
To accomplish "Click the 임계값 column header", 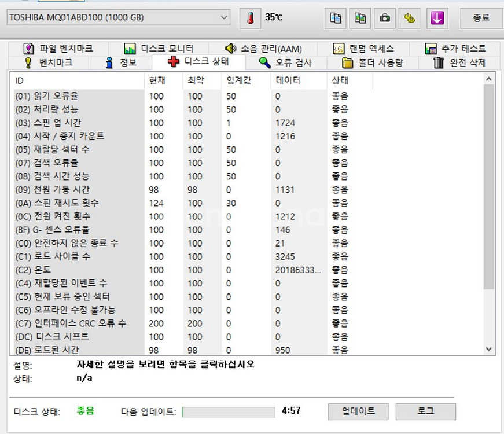I will [x=247, y=80].
